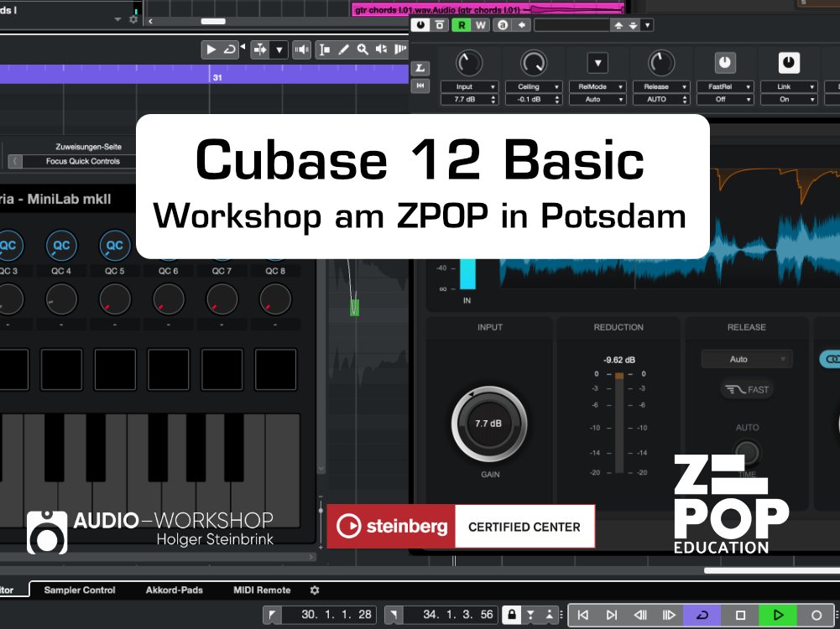Open MIDI Remote settings via the gear icon

[x=314, y=590]
